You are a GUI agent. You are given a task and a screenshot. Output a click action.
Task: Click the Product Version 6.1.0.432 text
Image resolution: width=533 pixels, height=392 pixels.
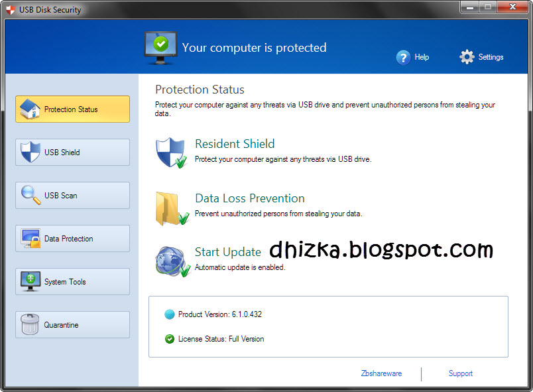(x=220, y=314)
